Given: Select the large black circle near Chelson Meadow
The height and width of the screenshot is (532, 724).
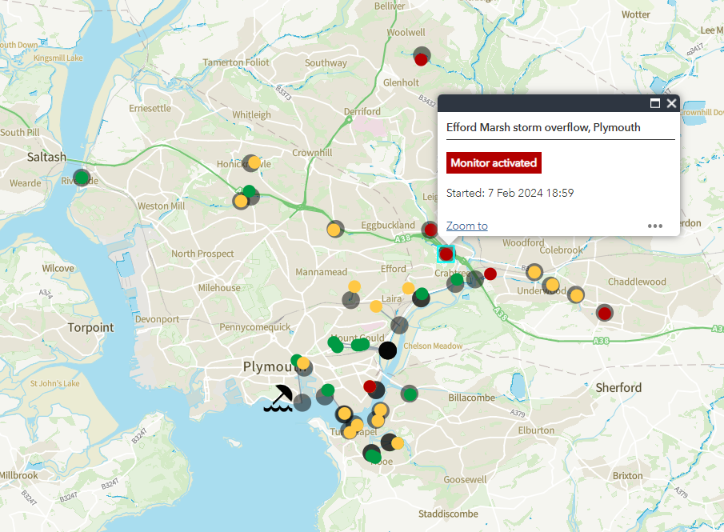Looking at the screenshot, I should [x=387, y=351].
